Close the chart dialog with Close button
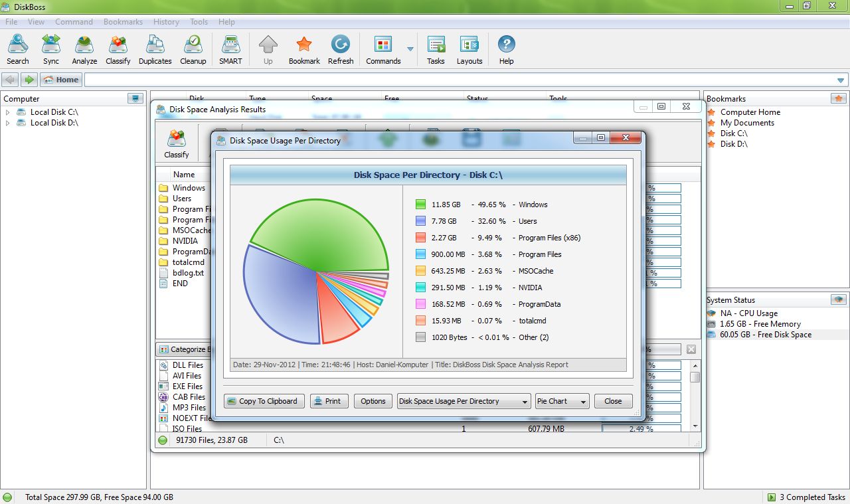The width and height of the screenshot is (850, 504). tap(613, 401)
